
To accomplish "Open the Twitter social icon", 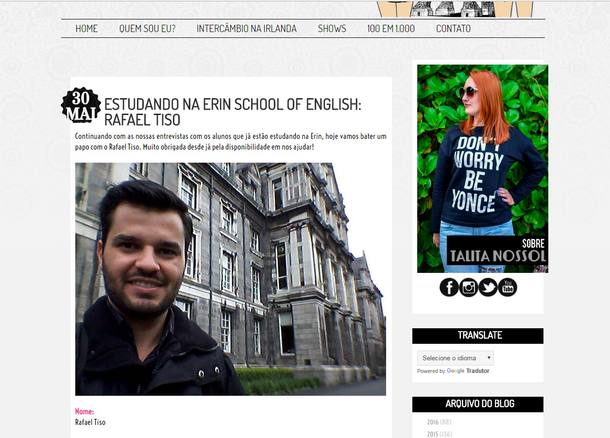I will pyautogui.click(x=488, y=287).
